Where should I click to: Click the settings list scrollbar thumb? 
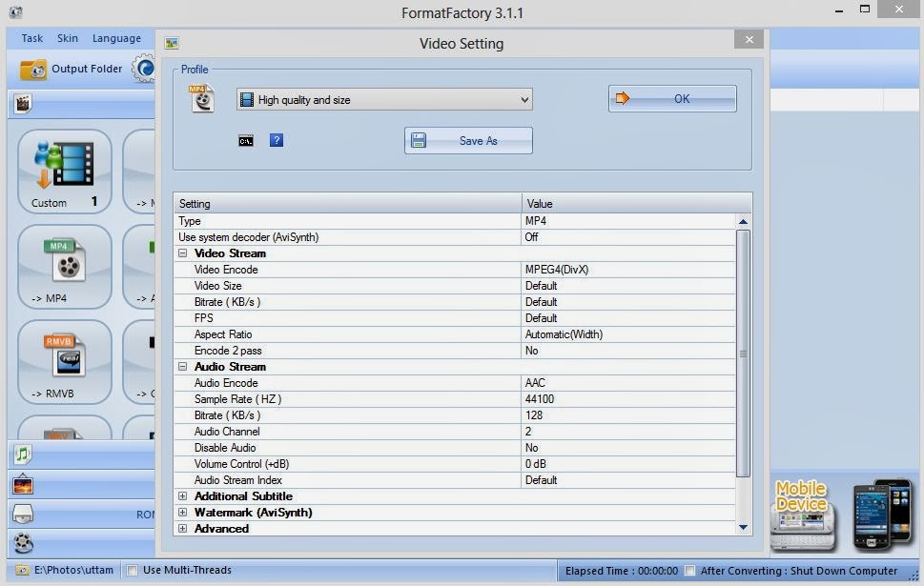point(743,354)
